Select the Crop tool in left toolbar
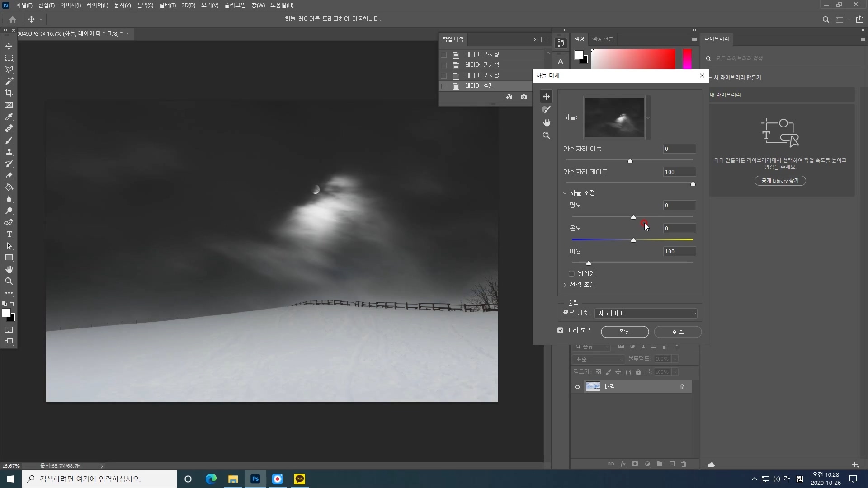 pyautogui.click(x=9, y=93)
